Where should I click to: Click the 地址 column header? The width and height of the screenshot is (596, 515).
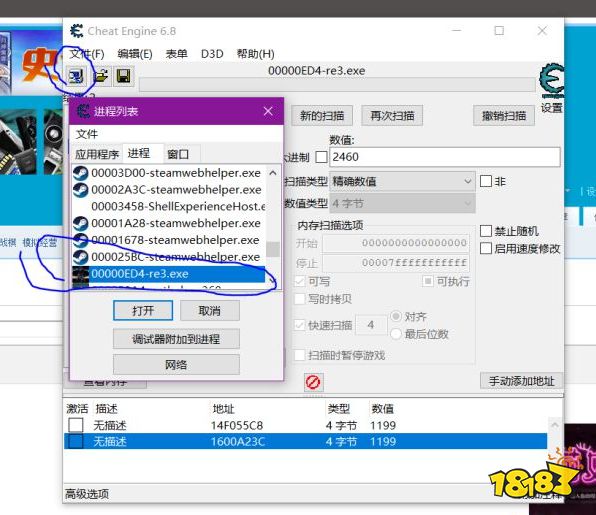(x=224, y=409)
